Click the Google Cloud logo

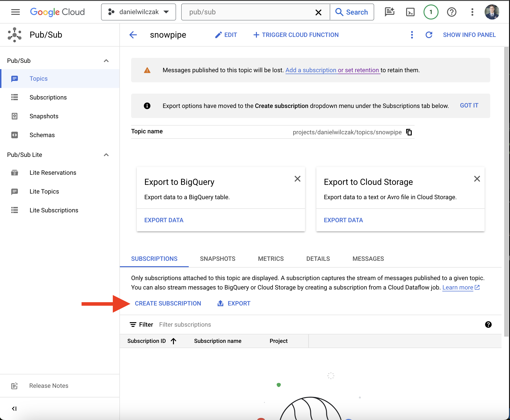point(57,12)
